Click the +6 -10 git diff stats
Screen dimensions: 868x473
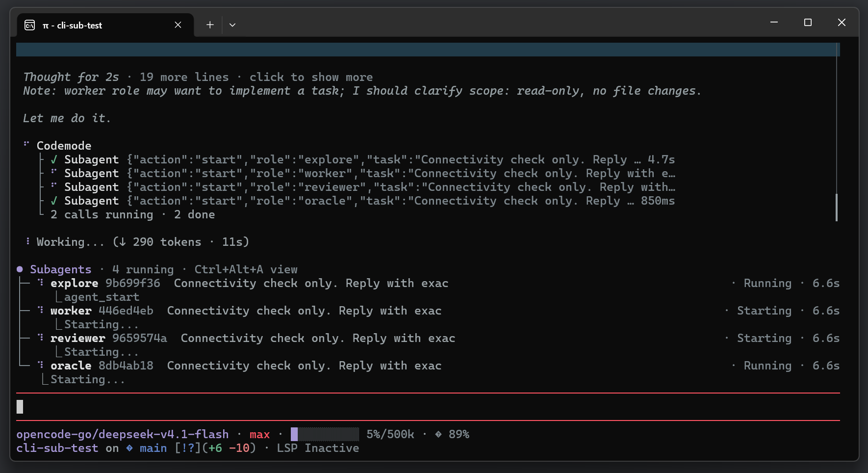[x=229, y=448]
